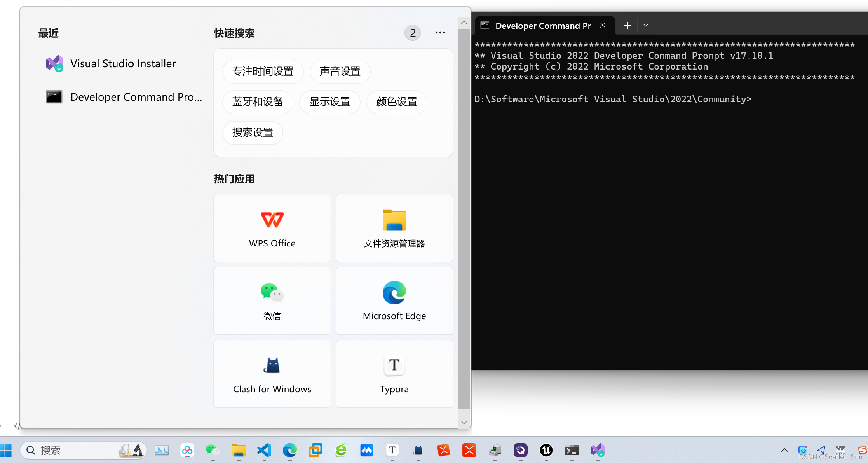Launch Developer Command Prompt from recent list
The image size is (868, 463).
tap(136, 97)
